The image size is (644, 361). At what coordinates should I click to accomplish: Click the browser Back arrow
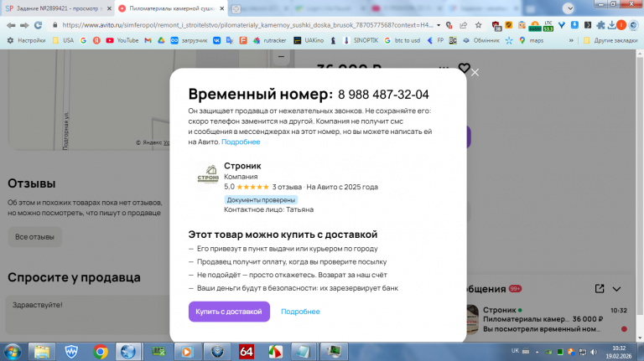tap(11, 25)
